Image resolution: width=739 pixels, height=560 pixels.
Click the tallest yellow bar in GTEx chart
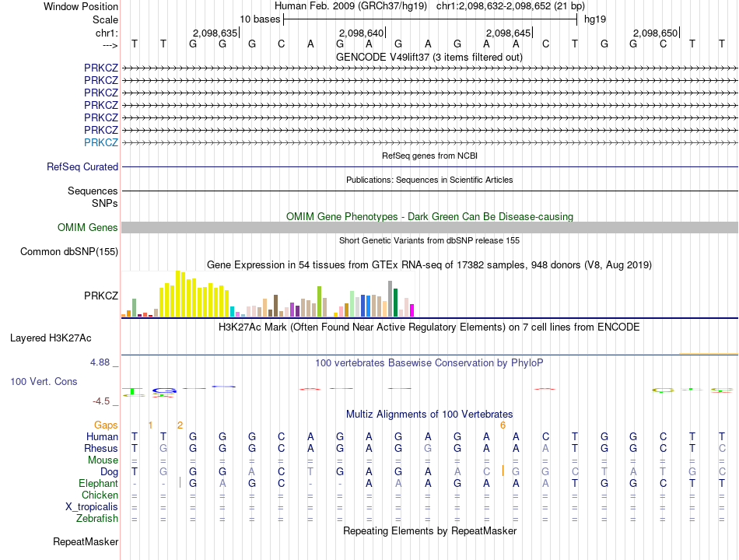pos(177,294)
